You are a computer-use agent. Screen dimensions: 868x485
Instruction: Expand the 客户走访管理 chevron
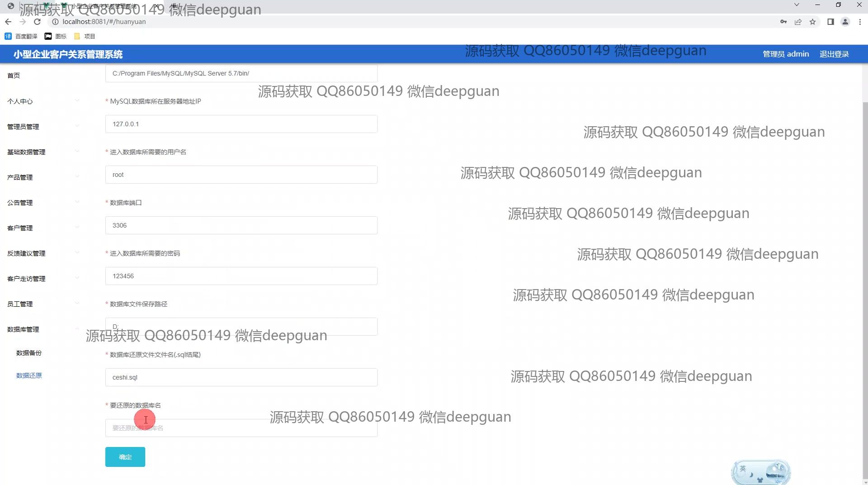coord(77,278)
